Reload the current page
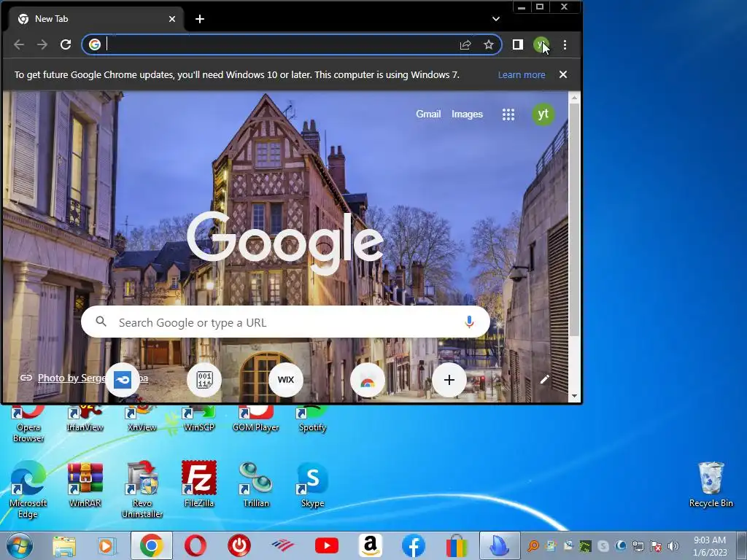The width and height of the screenshot is (747, 560). [66, 44]
